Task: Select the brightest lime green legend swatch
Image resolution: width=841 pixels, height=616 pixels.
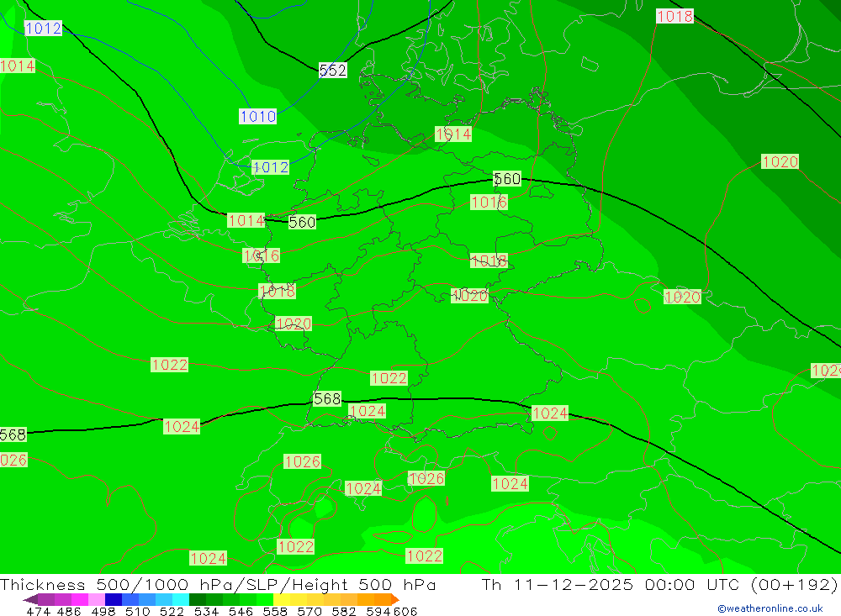Action: pyautogui.click(x=265, y=599)
